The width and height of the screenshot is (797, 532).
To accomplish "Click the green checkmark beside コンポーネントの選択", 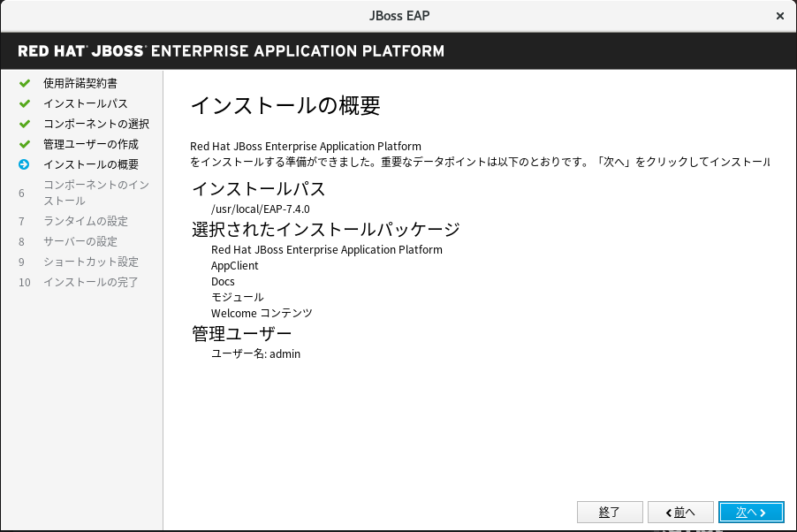I will tap(25, 124).
